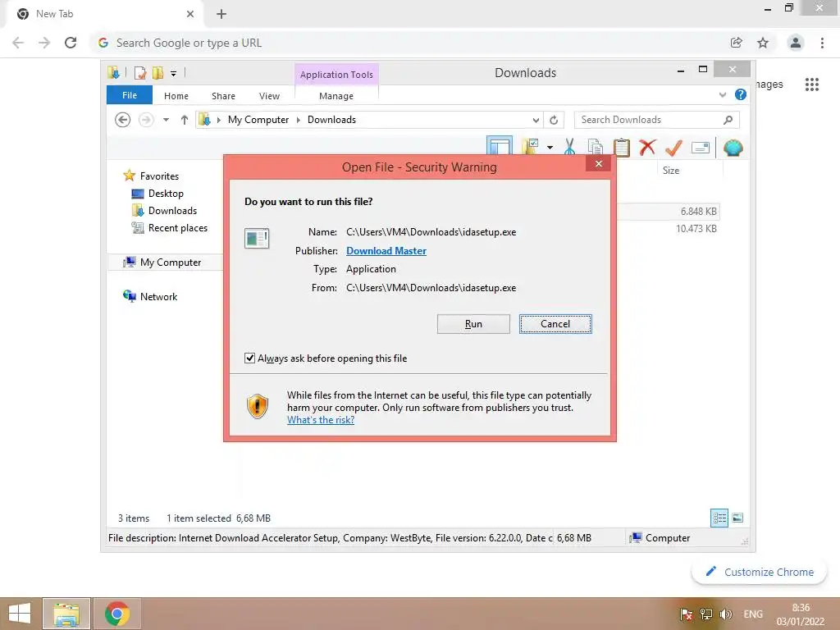Click Downloads in the address breadcrumb
Screen dimensions: 840x630
coord(331,120)
